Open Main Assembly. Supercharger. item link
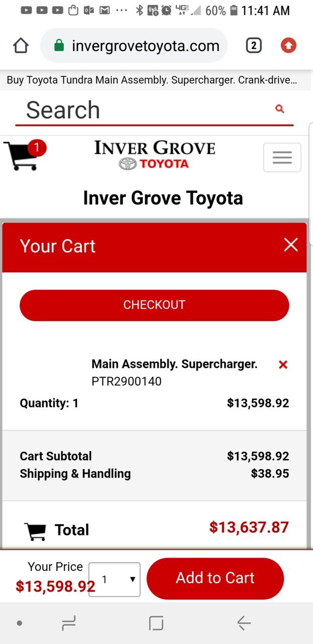 click(x=175, y=364)
